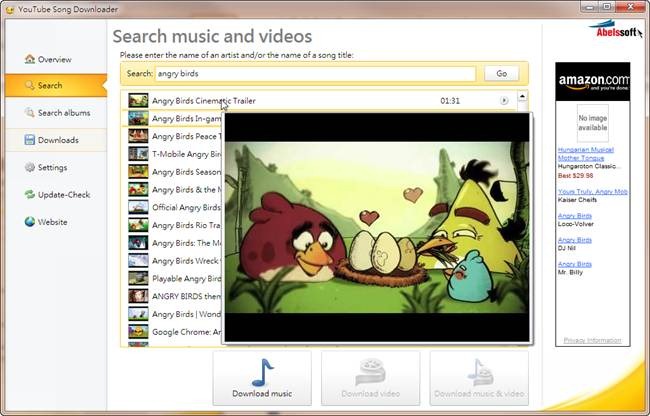The image size is (650, 416).
Task: Maximize the YouTube Song Downloader window
Action: tap(606, 6)
